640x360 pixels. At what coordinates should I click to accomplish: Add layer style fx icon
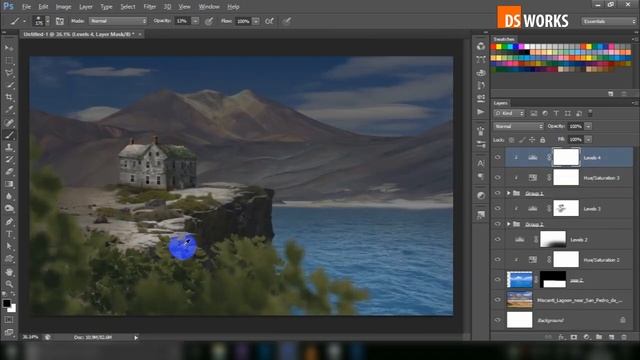pos(561,337)
